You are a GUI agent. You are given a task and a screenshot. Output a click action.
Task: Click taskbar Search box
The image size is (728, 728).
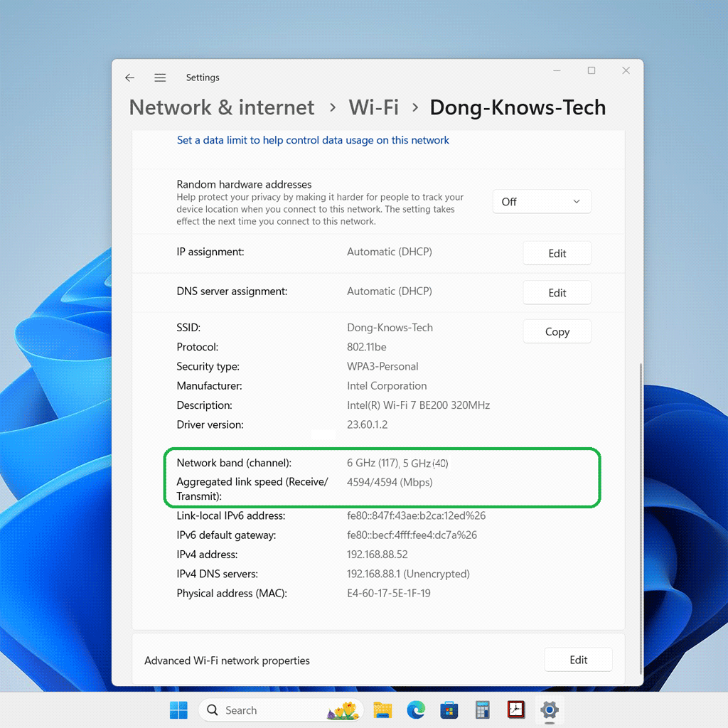pyautogui.click(x=280, y=710)
